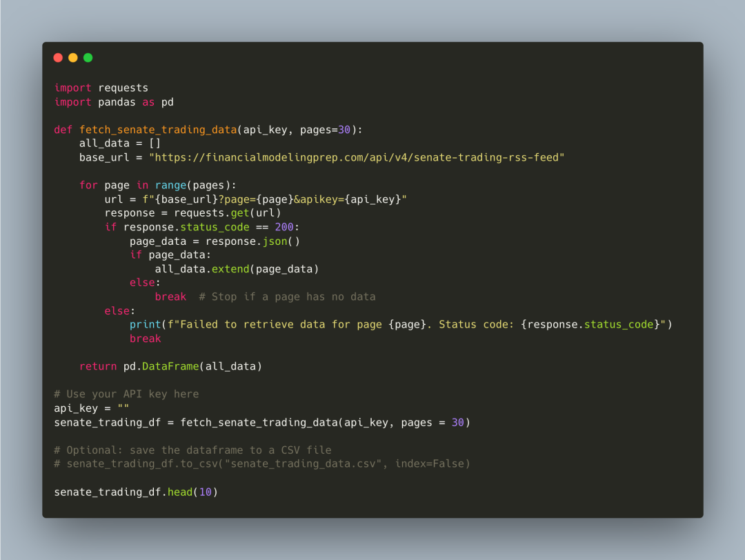Viewport: 745px width, 560px height.
Task: Click the commented to_csv line
Action: point(262,463)
